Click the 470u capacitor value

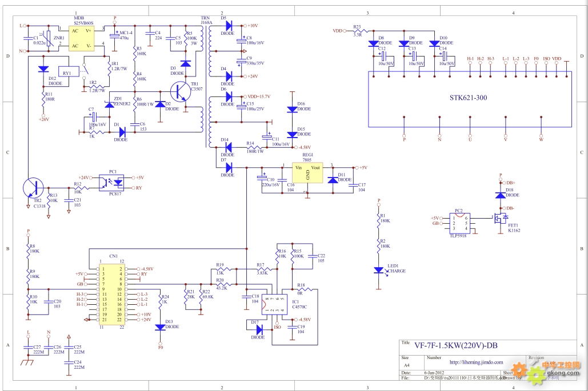pyautogui.click(x=124, y=38)
